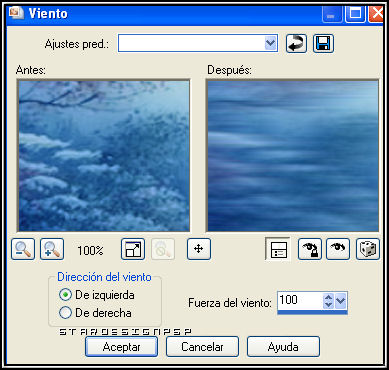Click the navigate pan cross-arrows icon

(x=199, y=249)
